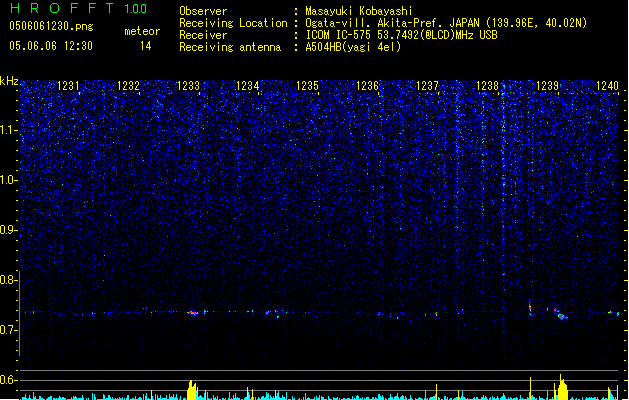Click the 1231 time marker
This screenshot has width=629, height=400.
coord(69,86)
